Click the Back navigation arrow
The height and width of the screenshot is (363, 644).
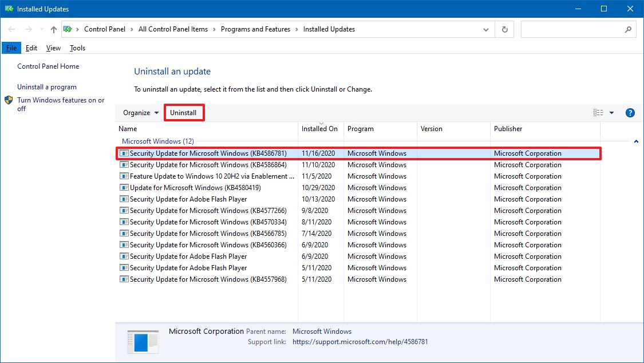pyautogui.click(x=11, y=29)
